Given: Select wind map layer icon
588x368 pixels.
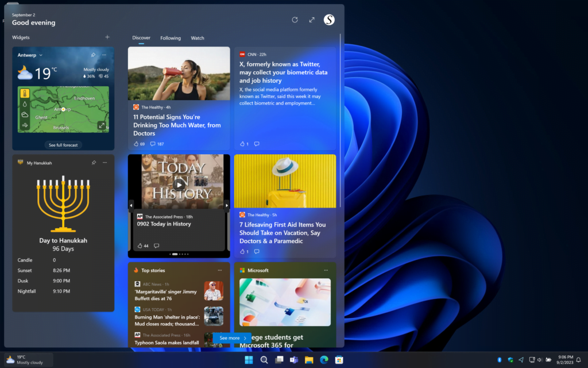Looking at the screenshot, I should tap(25, 125).
